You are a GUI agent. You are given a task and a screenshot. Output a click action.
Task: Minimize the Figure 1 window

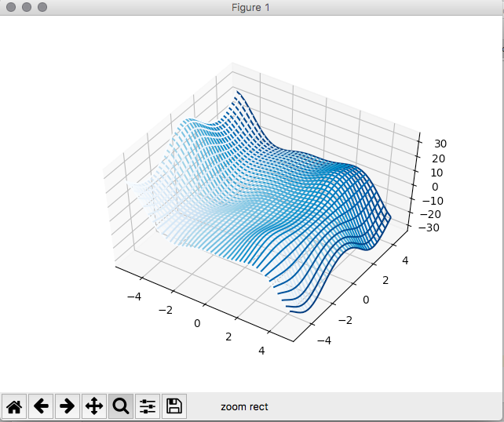[x=27, y=7]
